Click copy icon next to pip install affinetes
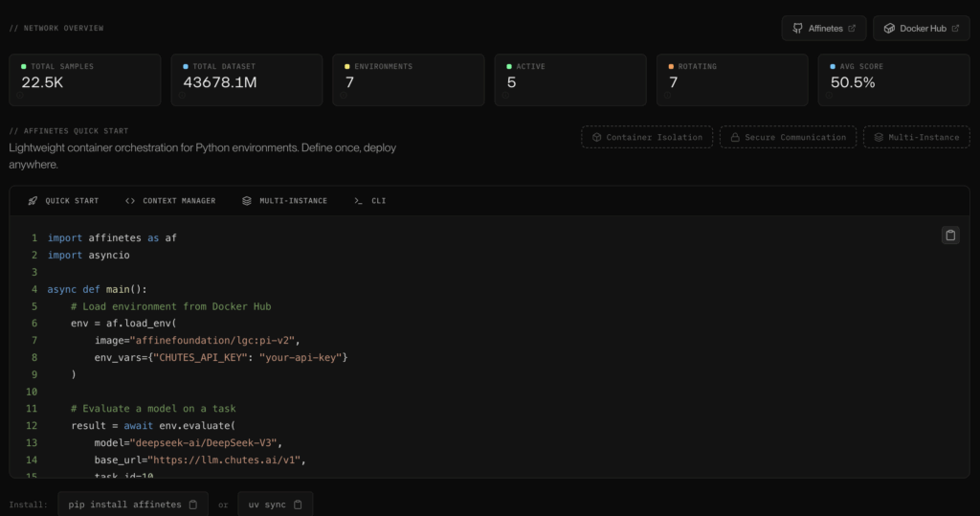Image resolution: width=980 pixels, height=516 pixels. 193,505
